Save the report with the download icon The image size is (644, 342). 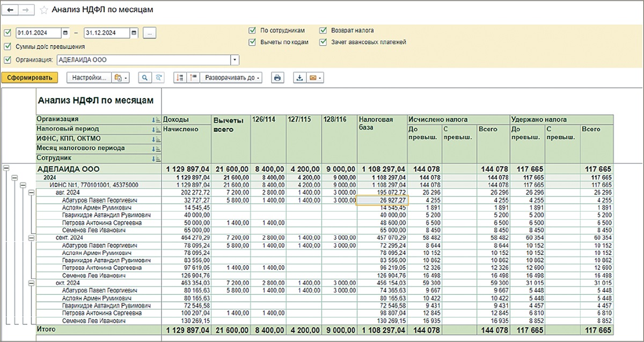click(x=300, y=78)
